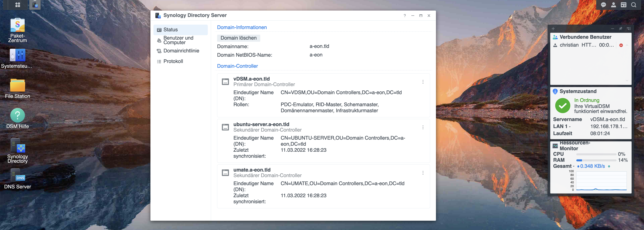The width and height of the screenshot is (644, 230).
Task: Click Domain-Controller heading
Action: 237,66
